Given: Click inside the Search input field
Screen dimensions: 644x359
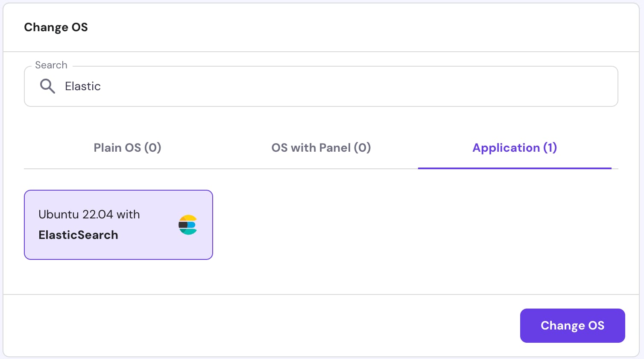Looking at the screenshot, I should tap(256, 86).
